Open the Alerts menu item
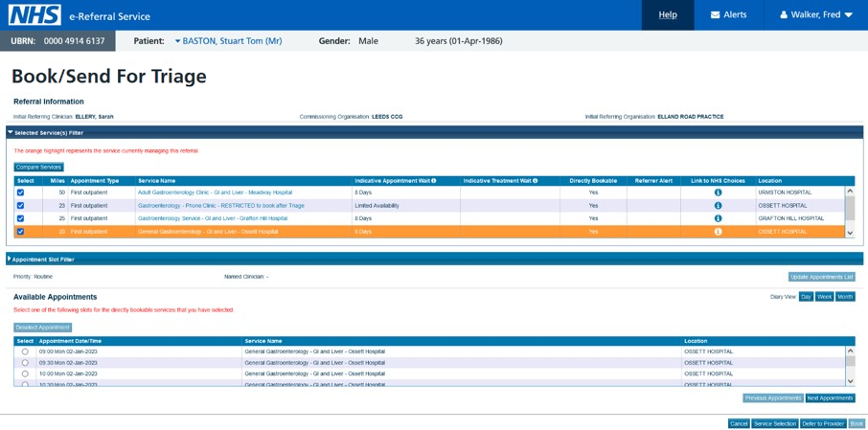868x430 pixels. 728,15
